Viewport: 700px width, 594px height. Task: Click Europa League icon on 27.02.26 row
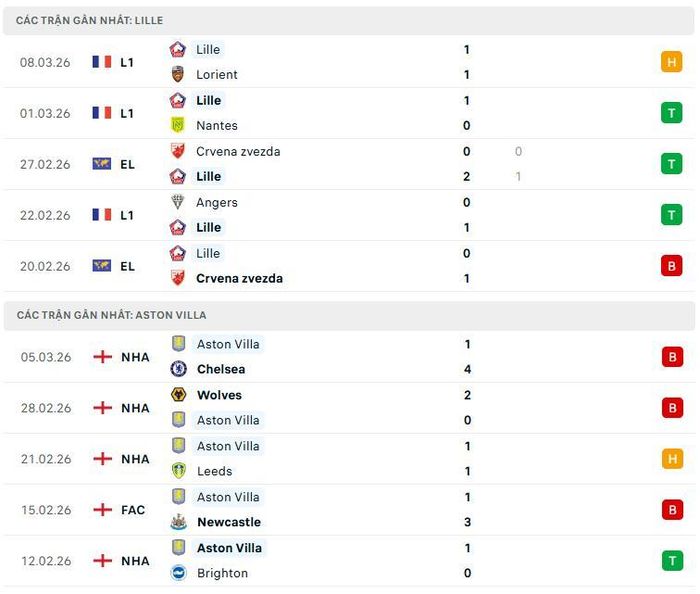tap(102, 164)
